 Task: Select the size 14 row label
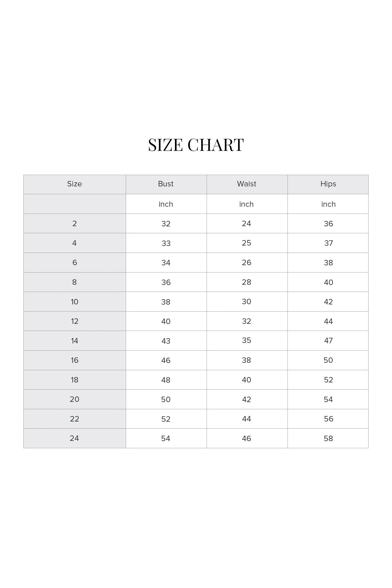[74, 341]
